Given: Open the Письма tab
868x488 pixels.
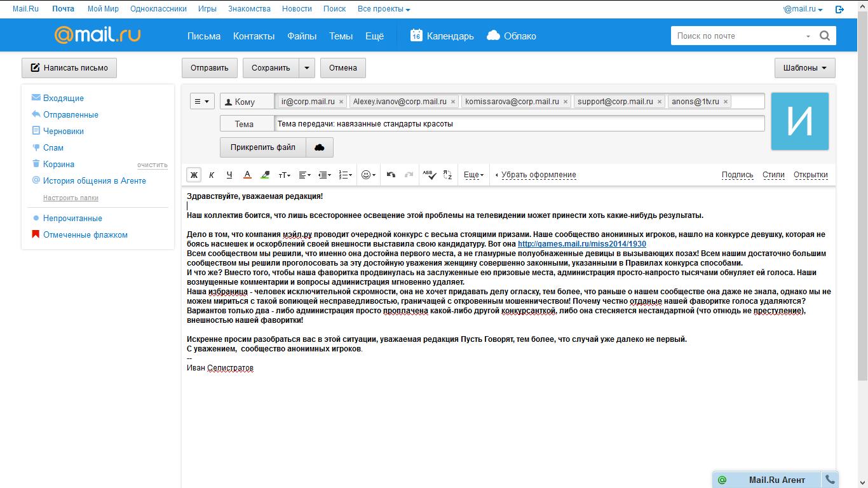Looking at the screenshot, I should pyautogui.click(x=204, y=36).
